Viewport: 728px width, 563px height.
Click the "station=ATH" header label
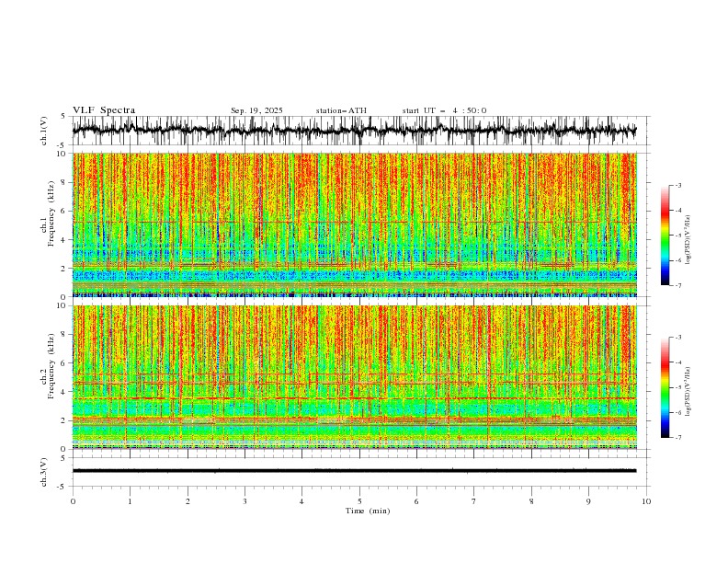tap(341, 110)
